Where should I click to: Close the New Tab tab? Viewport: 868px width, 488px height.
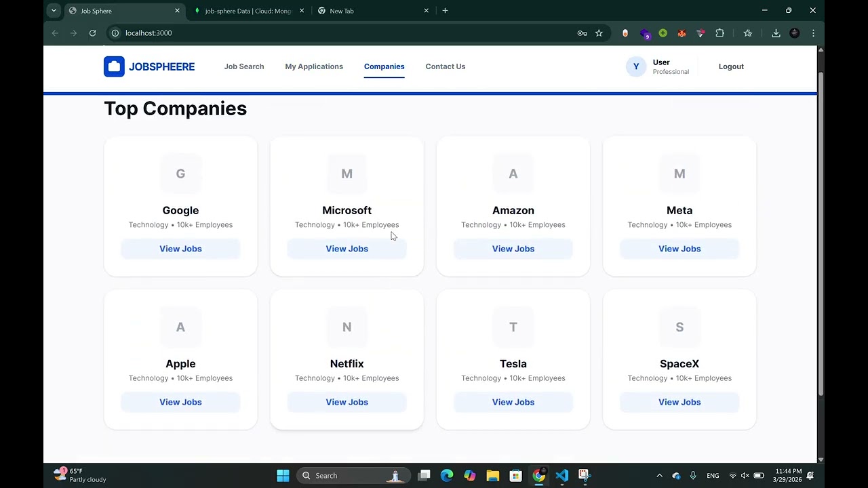[x=427, y=11]
